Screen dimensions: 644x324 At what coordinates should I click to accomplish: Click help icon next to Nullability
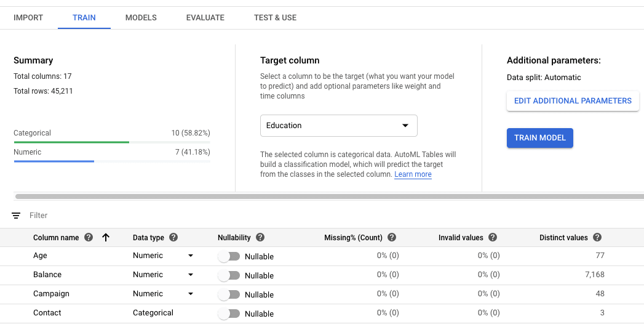[260, 238]
